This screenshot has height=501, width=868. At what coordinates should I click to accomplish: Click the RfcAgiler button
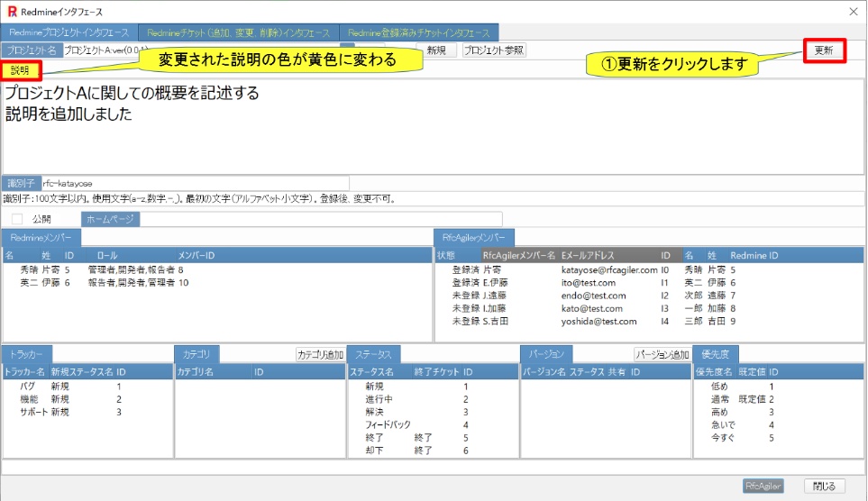763,486
